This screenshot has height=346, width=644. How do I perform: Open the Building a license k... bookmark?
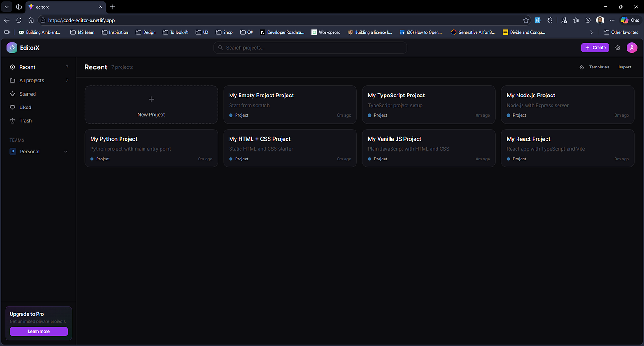click(370, 32)
